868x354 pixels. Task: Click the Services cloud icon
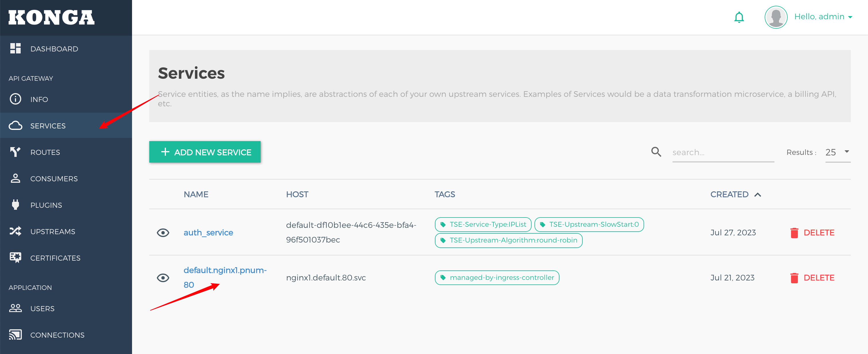[15, 126]
